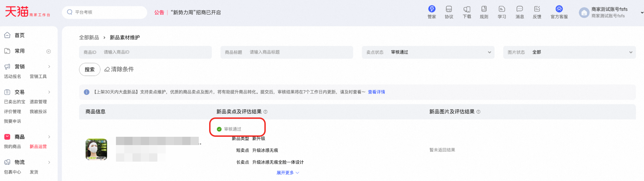The height and width of the screenshot is (181, 644).
Task: Open the 学习 learning icon
Action: pos(502,9)
